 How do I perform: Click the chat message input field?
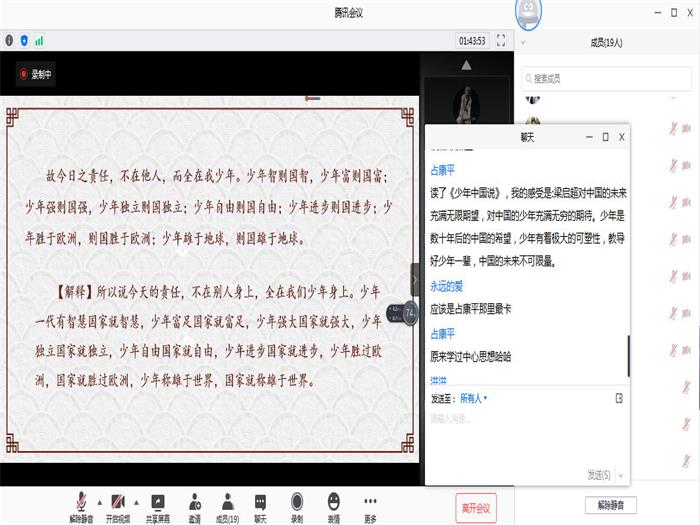point(527,440)
